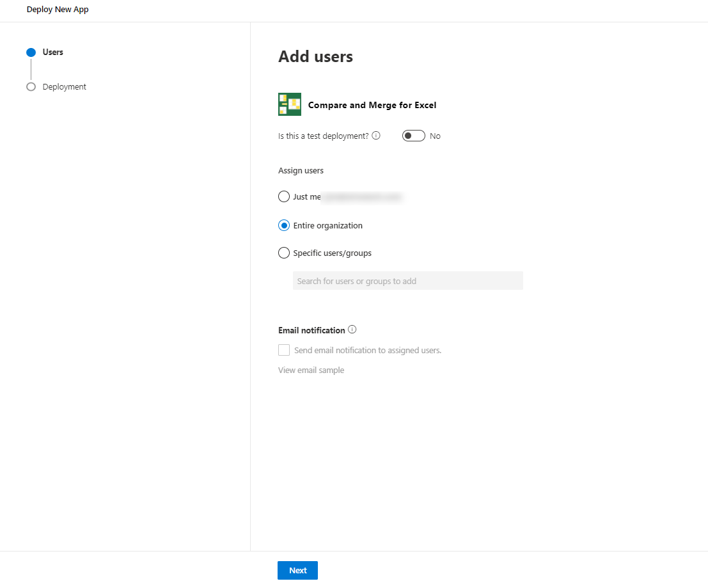Screen dimensions: 708x588
Task: Go to the Users step
Action: (53, 52)
